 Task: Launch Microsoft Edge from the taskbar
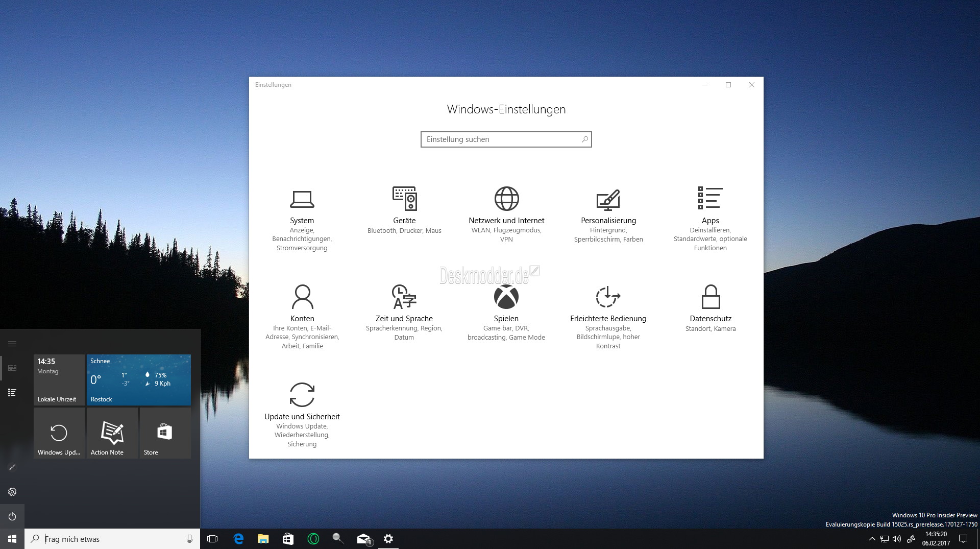pos(238,539)
